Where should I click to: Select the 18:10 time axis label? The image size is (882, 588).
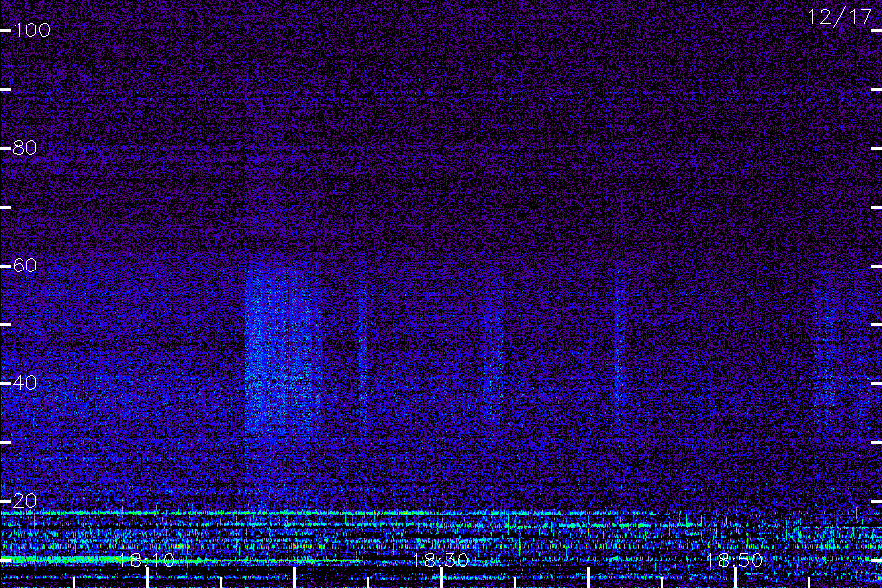(147, 560)
